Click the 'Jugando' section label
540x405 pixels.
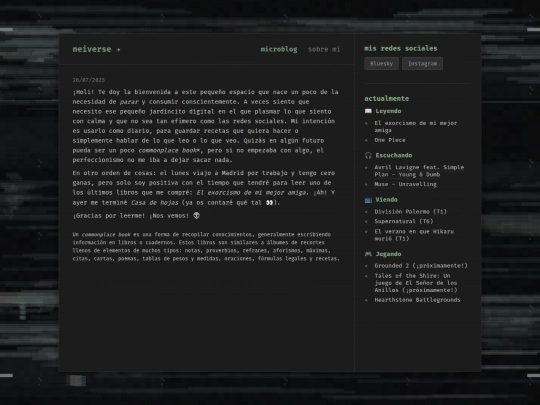[x=388, y=254]
